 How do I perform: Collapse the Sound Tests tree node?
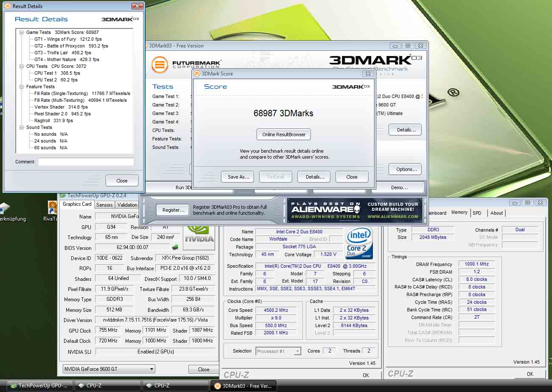(x=21, y=127)
